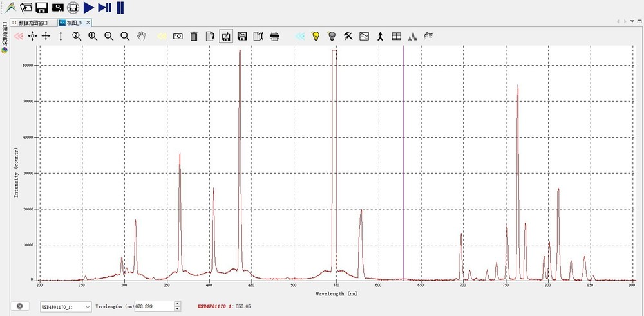Click the zoom in magnifier icon

click(93, 37)
